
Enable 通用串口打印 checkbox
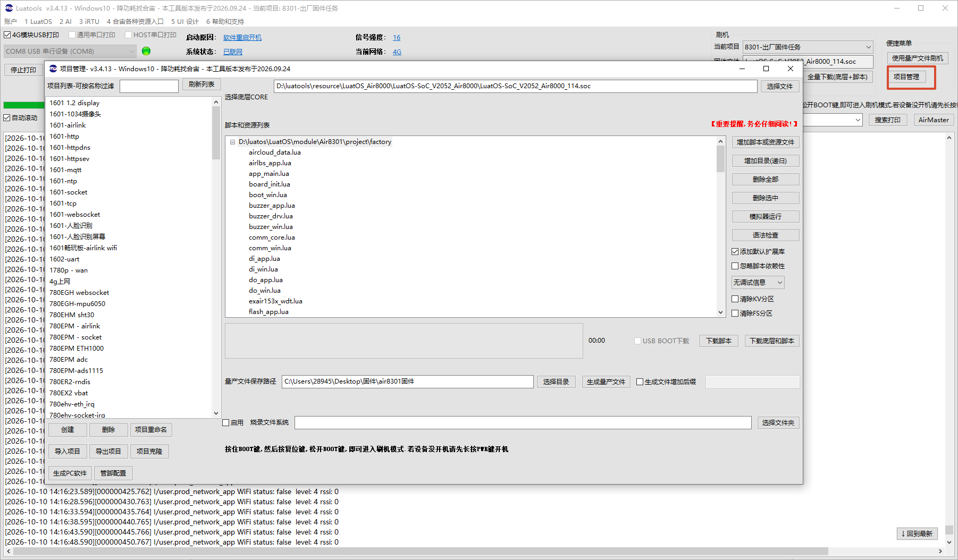[72, 35]
